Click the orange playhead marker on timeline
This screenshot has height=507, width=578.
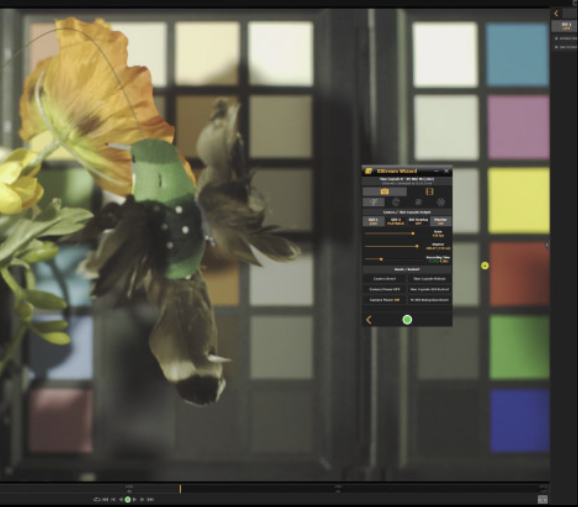point(180,489)
